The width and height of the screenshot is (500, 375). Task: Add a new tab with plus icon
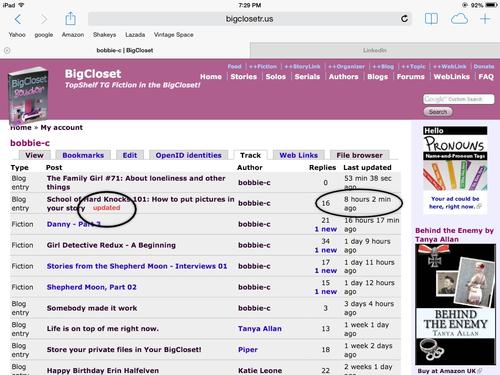[x=485, y=19]
